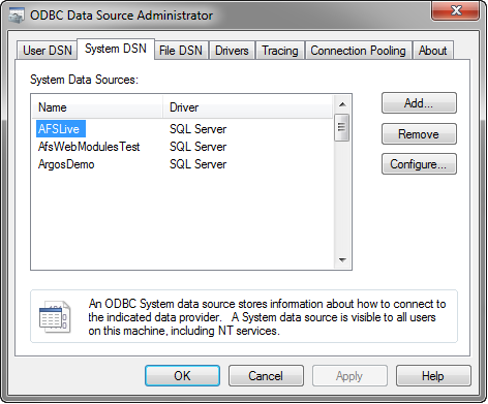Viewport: 488px width, 404px height.
Task: Click the Name column header
Action: (x=97, y=107)
